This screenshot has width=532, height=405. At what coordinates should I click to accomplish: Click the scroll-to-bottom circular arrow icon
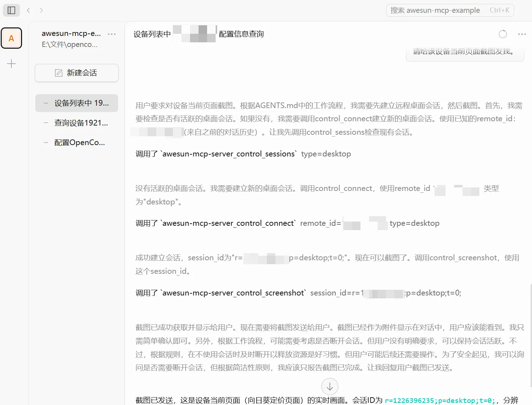330,387
